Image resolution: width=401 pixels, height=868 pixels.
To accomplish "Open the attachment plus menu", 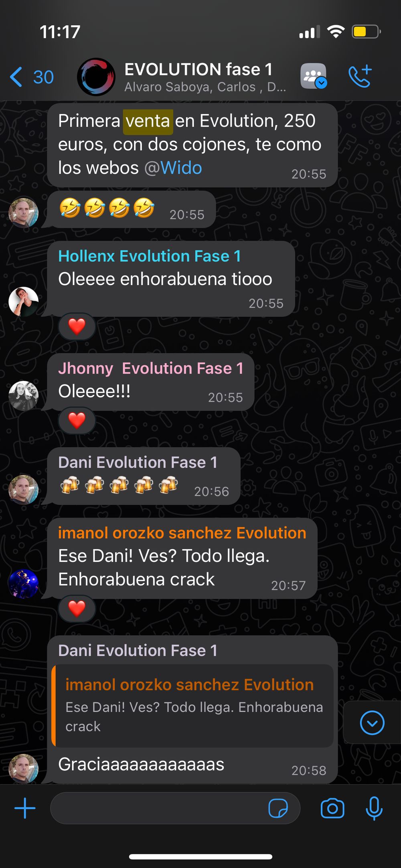I will [x=25, y=808].
